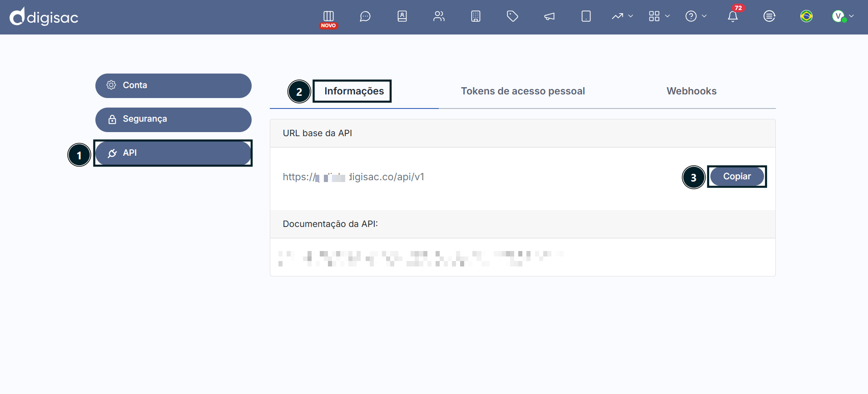
Task: Switch to the Webhooks tab
Action: point(691,91)
